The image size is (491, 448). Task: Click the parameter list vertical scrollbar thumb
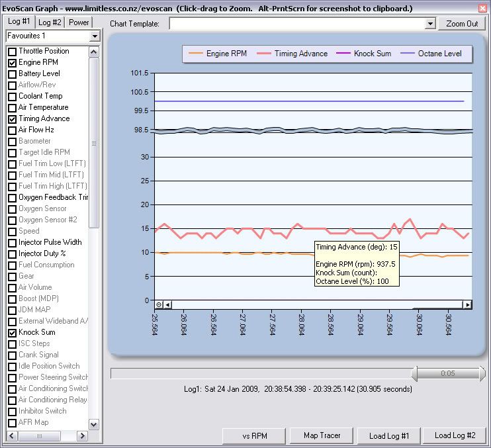93,143
